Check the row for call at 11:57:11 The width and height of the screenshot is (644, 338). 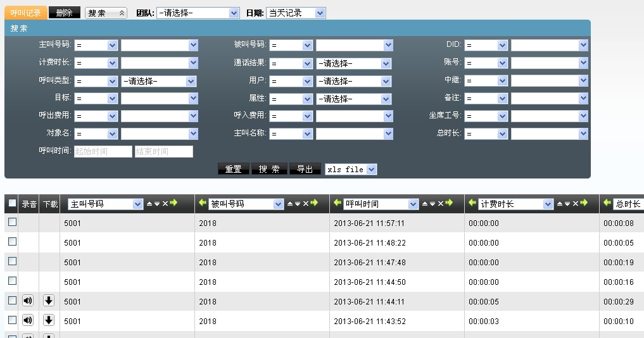[12, 222]
